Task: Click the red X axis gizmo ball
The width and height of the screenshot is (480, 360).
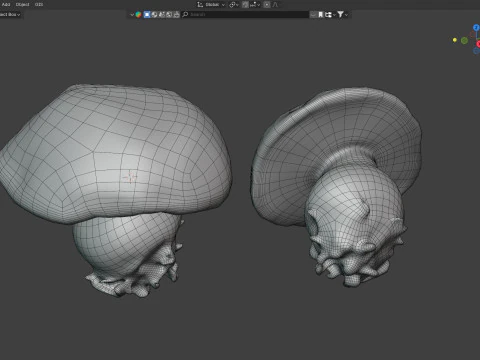Action: coord(478,44)
